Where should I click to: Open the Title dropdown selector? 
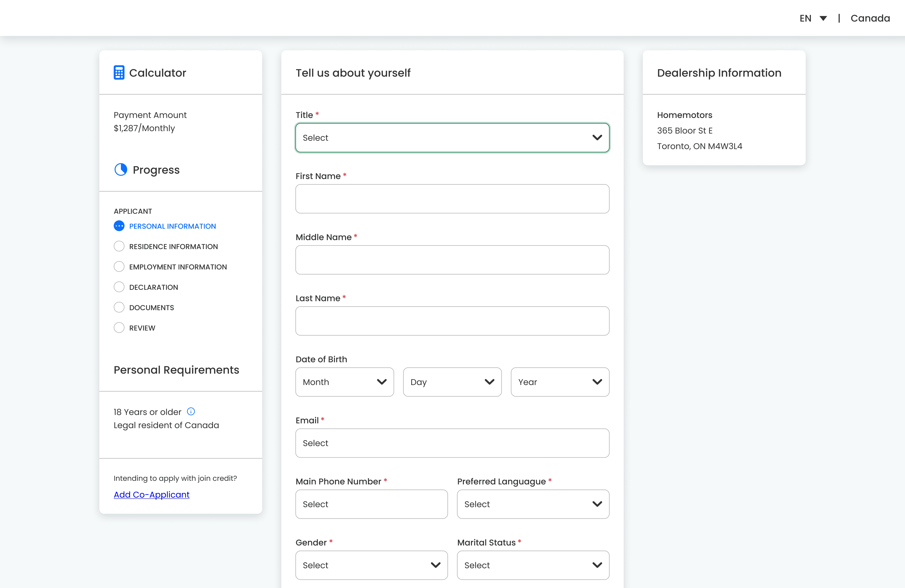click(x=452, y=137)
